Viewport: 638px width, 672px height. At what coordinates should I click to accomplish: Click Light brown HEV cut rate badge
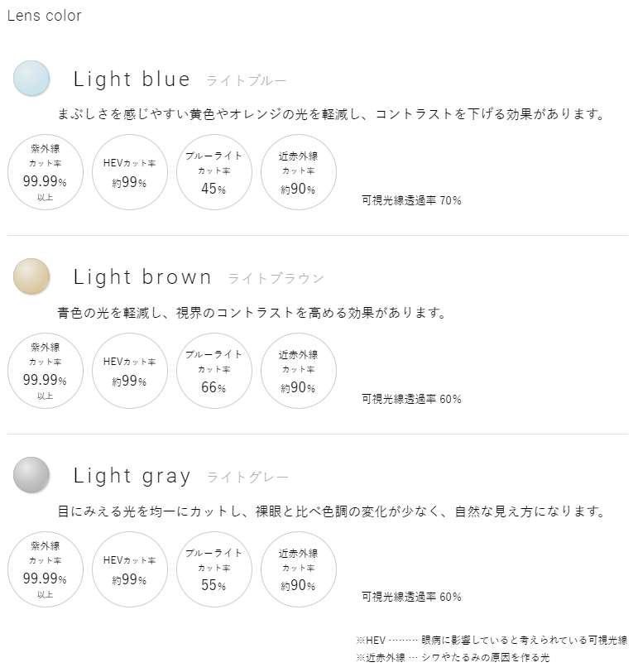coord(129,371)
